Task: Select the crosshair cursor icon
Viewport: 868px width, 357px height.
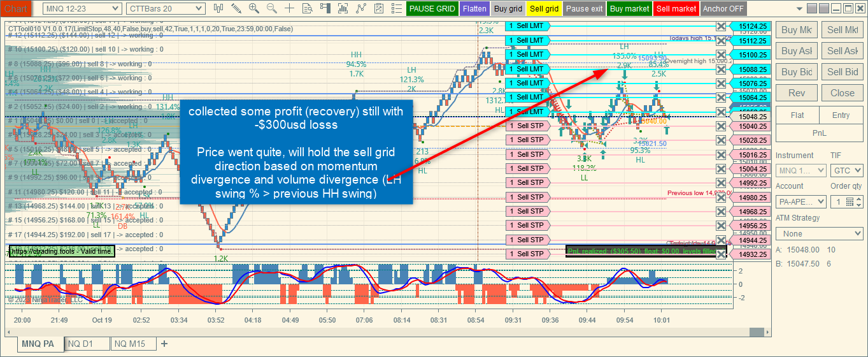Action: tap(290, 8)
